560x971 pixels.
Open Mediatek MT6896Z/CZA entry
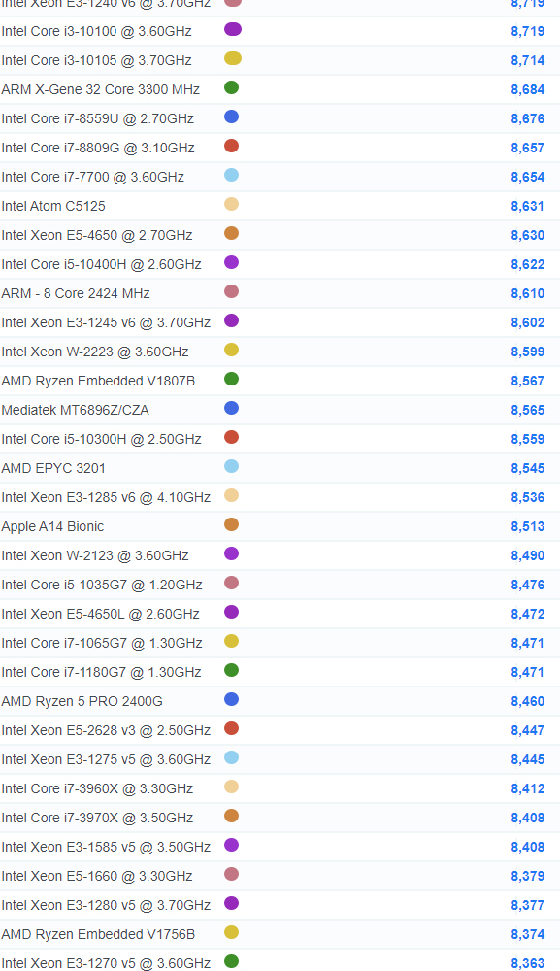click(x=75, y=410)
